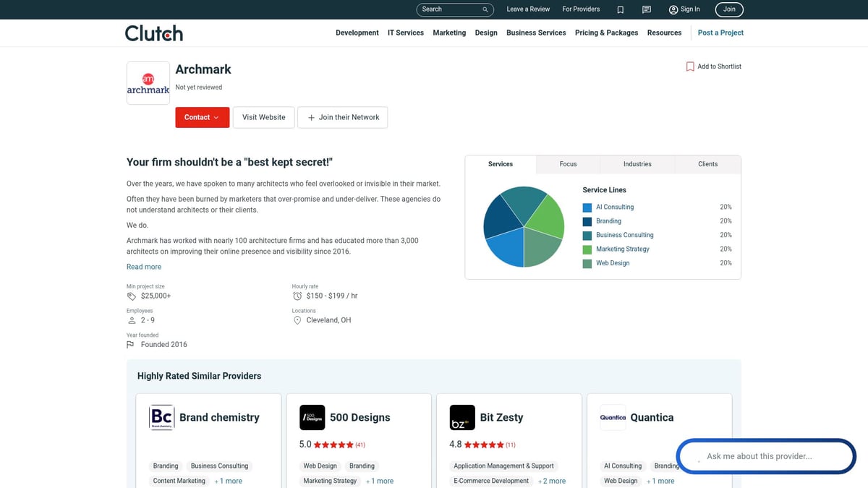Click the (41) reviews count

(360, 445)
